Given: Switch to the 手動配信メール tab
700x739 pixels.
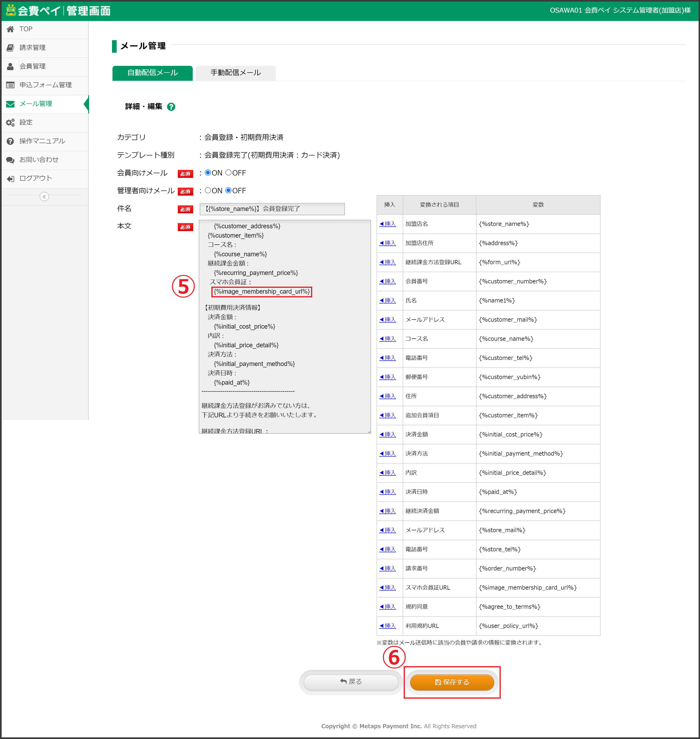Looking at the screenshot, I should tap(235, 73).
